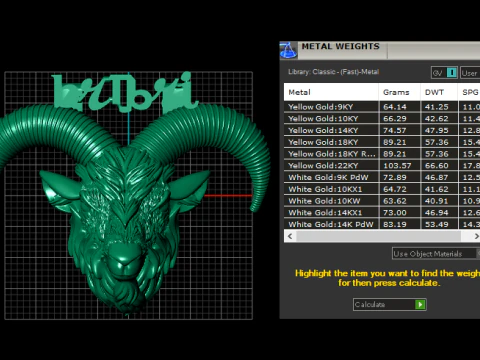Click the 64.72 grams value
The image size is (480, 360).
tap(395, 189)
